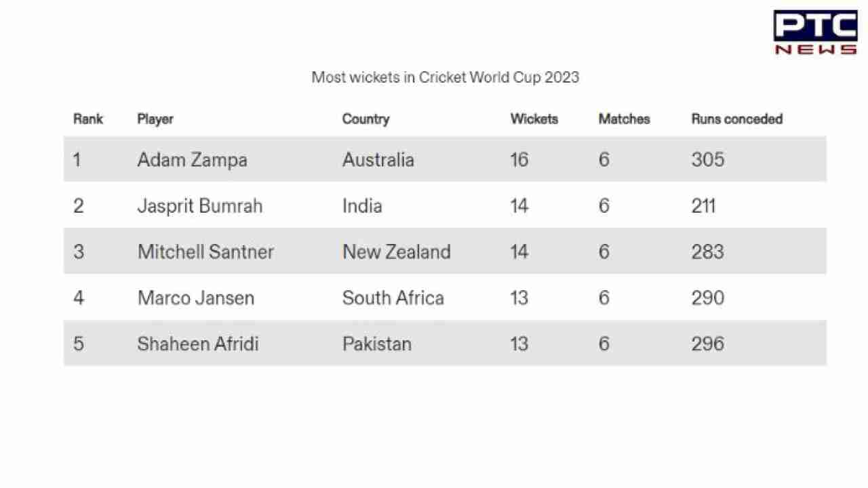Click runs conceded value 296
The height and width of the screenshot is (488, 868).
(707, 344)
